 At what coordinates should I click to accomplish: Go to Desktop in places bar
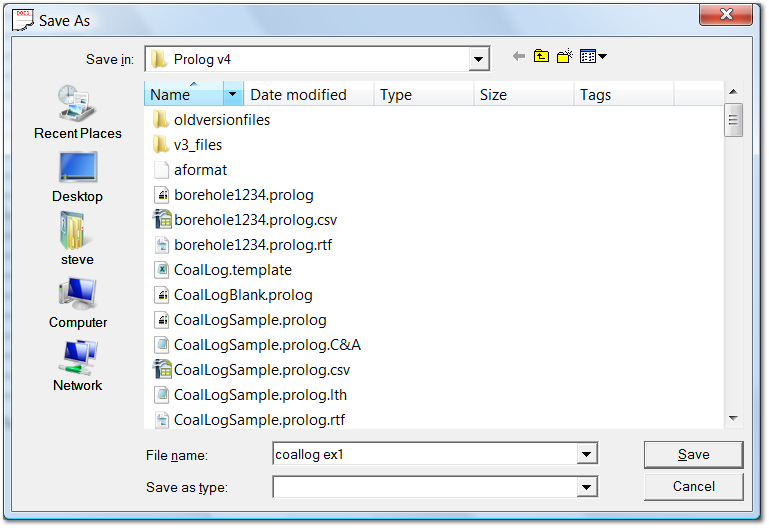tap(77, 175)
